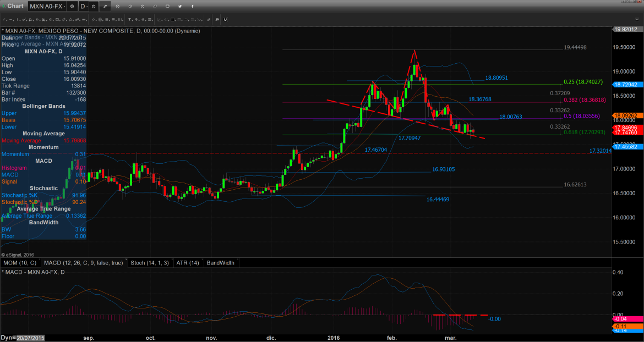Switch to the Stoch (14, 1, 3) tab
The height and width of the screenshot is (342, 644).
(x=150, y=263)
